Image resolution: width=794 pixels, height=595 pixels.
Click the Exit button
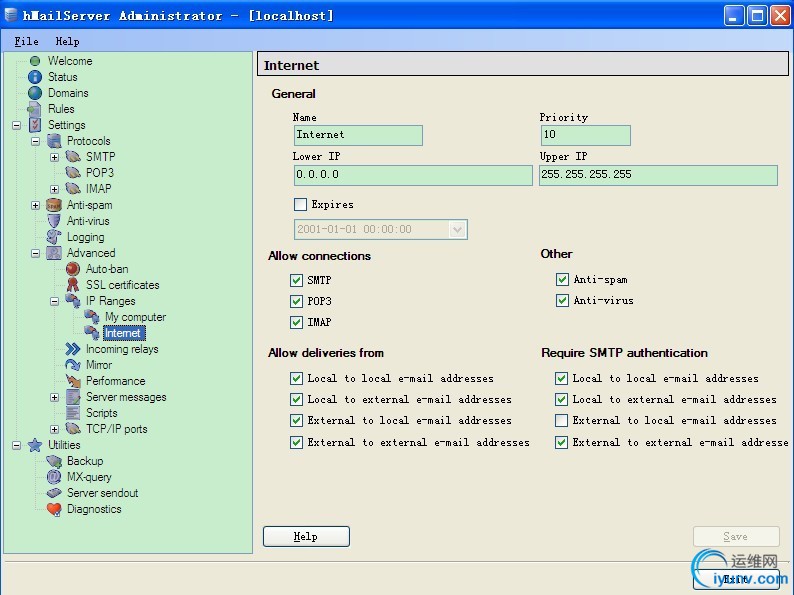pos(736,579)
